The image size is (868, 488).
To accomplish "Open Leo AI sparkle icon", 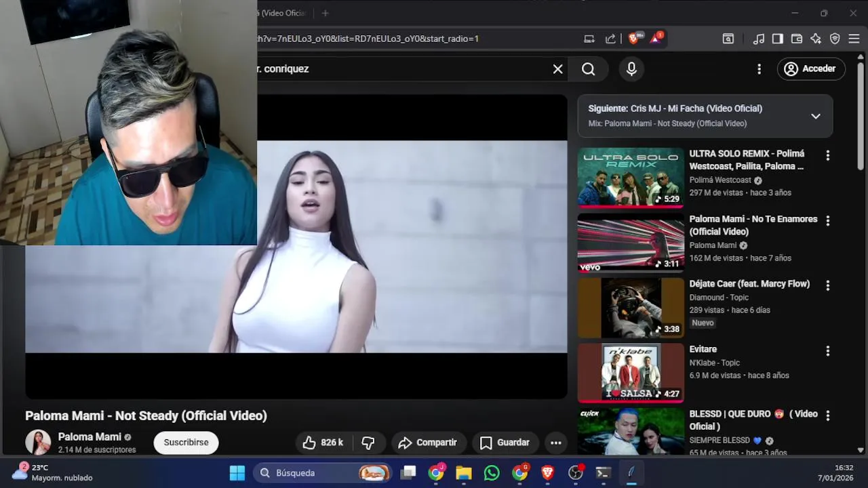I will click(816, 39).
